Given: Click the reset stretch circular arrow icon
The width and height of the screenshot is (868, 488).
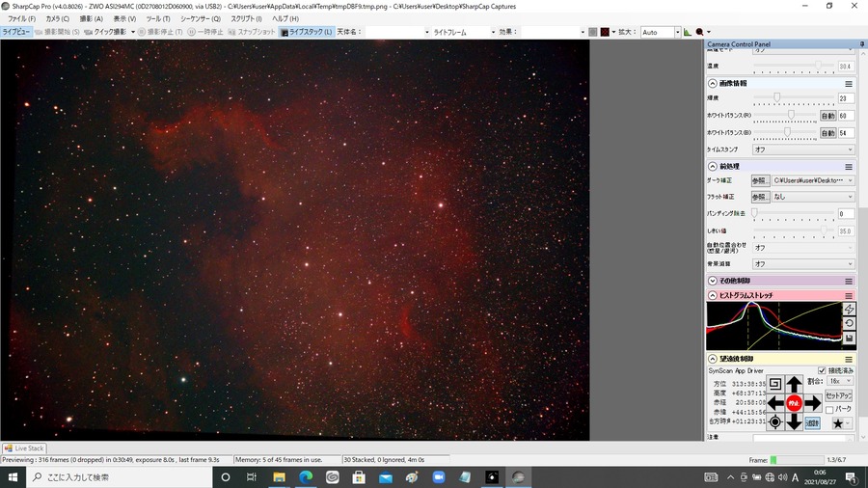Looking at the screenshot, I should tap(849, 323).
